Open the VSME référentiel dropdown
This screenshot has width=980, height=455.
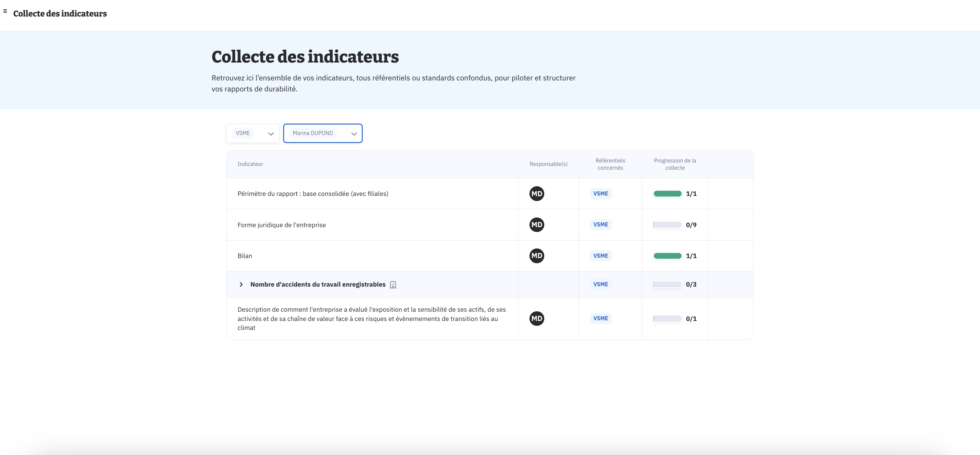click(253, 133)
